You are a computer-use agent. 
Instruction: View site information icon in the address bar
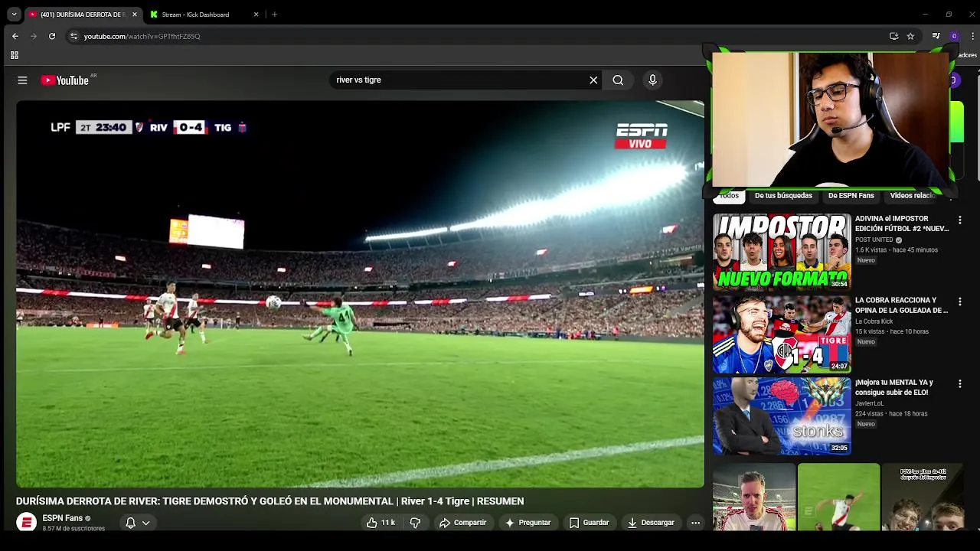(73, 36)
